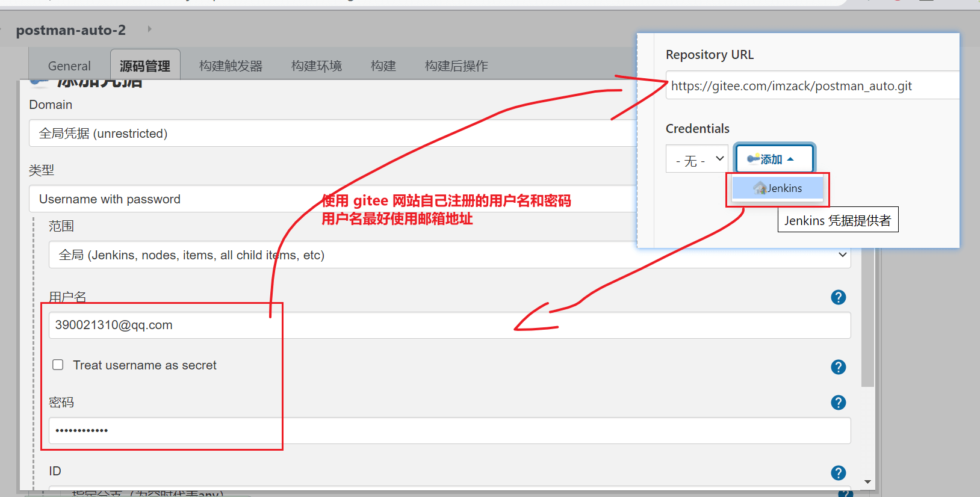This screenshot has height=497, width=980.
Task: Open the 类型 Username with password dropdown
Action: (333, 199)
